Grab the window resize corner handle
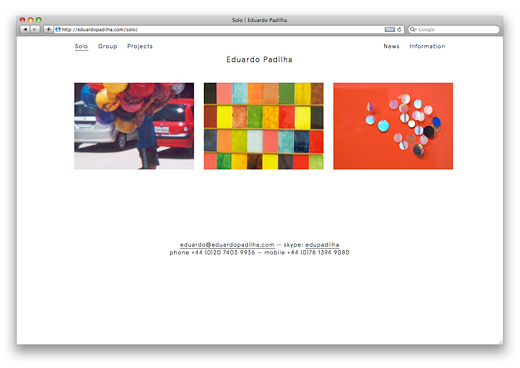Screen dimensions: 520x368 tap(500, 342)
